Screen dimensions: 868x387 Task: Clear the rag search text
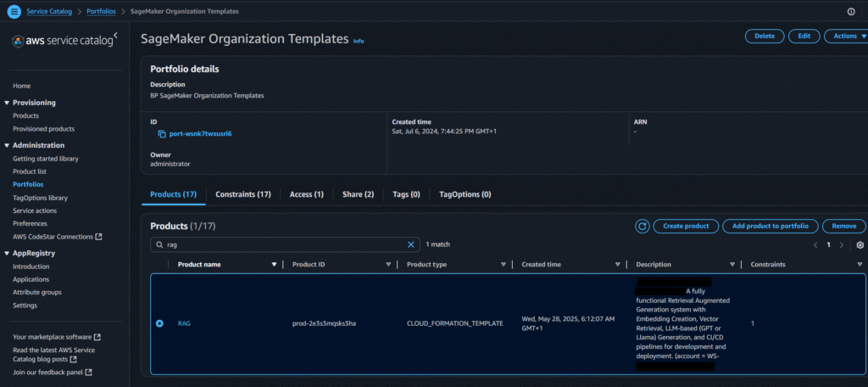(411, 244)
